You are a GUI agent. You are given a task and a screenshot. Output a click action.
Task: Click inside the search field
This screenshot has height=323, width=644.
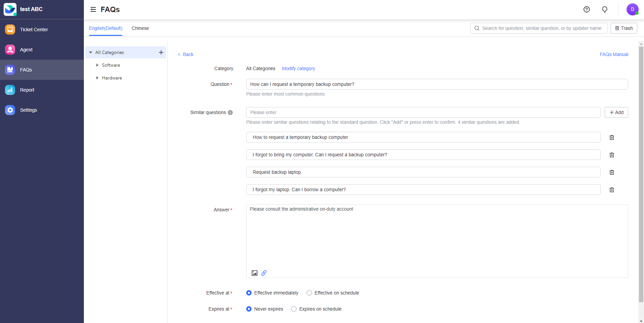(537, 28)
